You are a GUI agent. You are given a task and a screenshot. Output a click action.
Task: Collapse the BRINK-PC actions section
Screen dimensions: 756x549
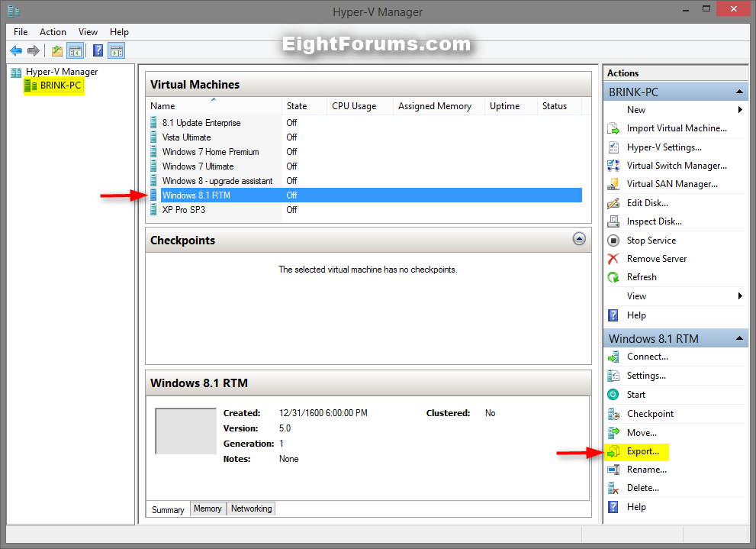pyautogui.click(x=739, y=90)
